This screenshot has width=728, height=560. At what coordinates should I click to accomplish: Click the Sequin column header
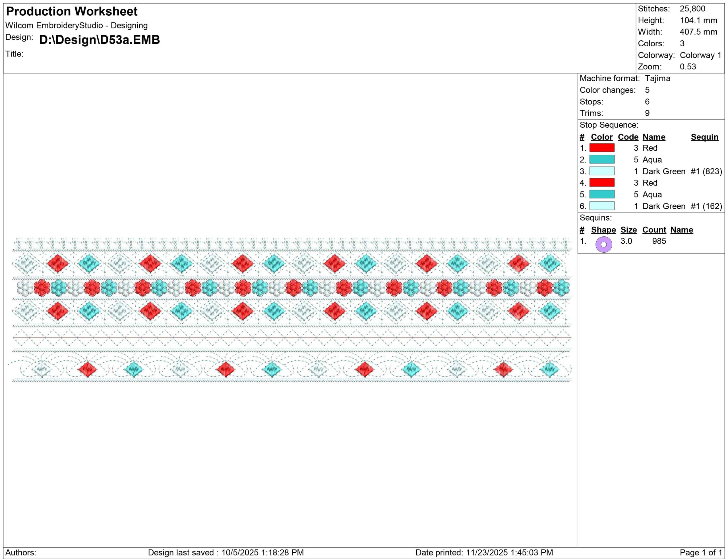[x=704, y=137]
